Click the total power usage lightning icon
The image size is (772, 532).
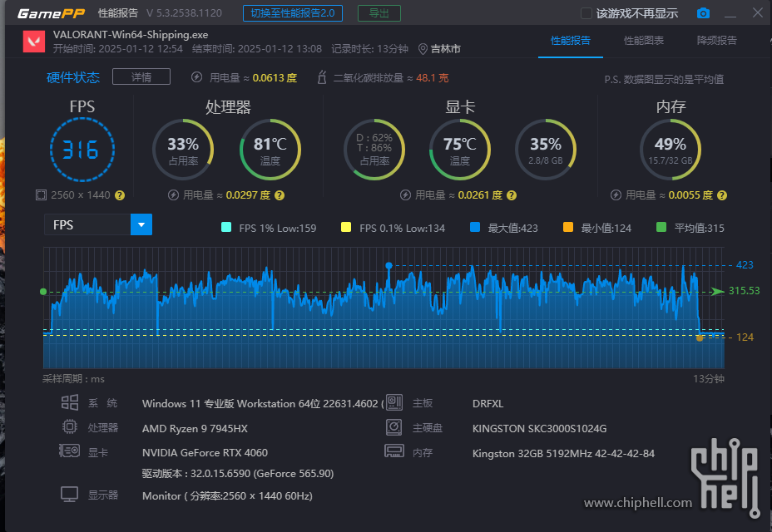click(x=196, y=77)
